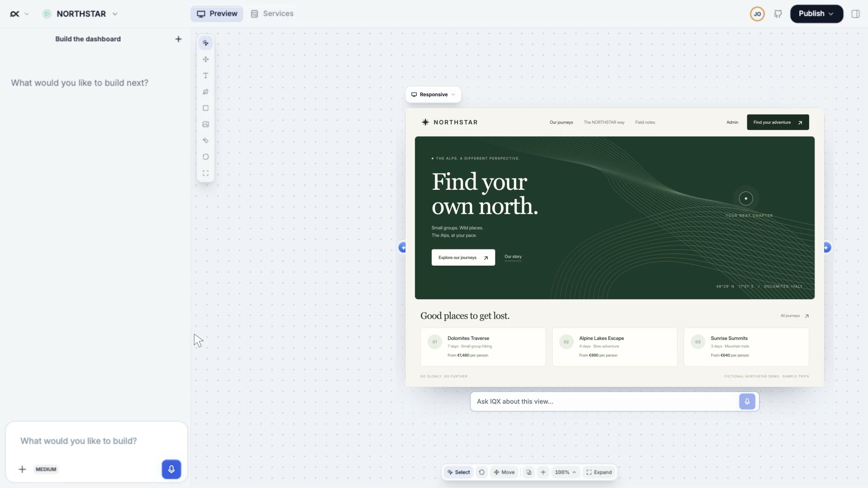
Task: Open the All journeys link
Action: [794, 316]
